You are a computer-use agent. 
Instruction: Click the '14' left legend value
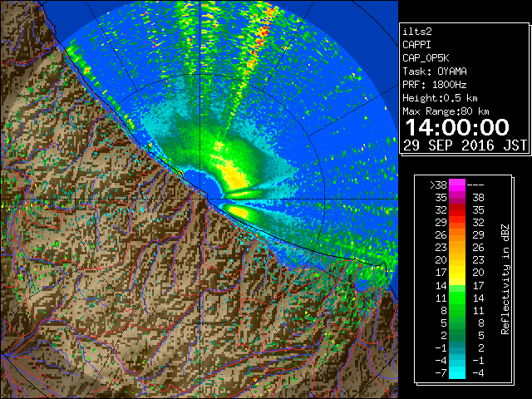(x=441, y=285)
